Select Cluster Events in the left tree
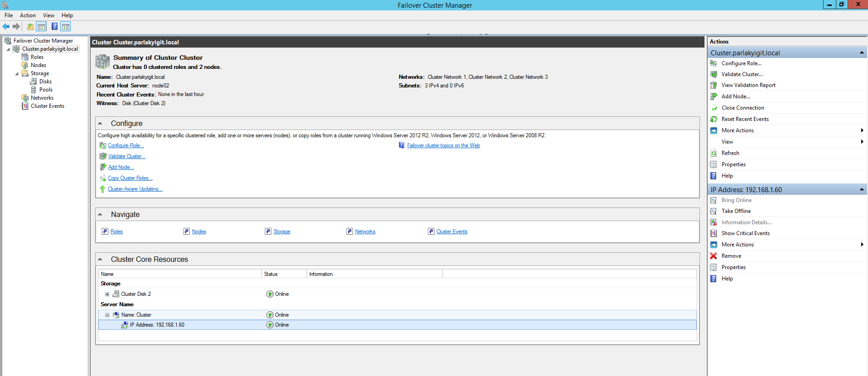 pyautogui.click(x=48, y=106)
